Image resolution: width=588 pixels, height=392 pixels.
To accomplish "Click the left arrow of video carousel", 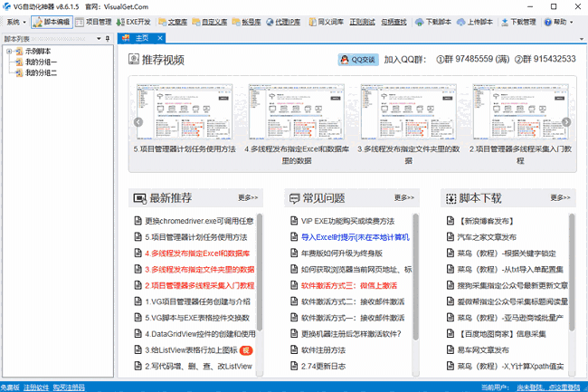I will tap(138, 122).
